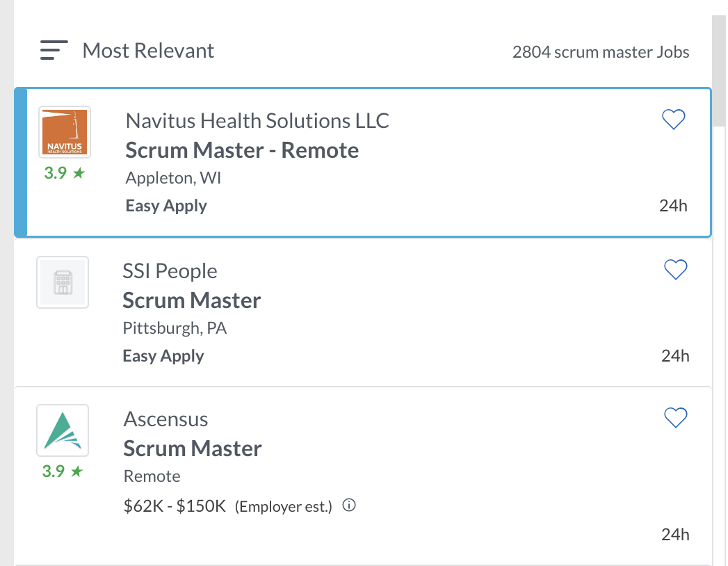Click the salary estimate info icon
Image resolution: width=728 pixels, height=566 pixels.
[350, 506]
